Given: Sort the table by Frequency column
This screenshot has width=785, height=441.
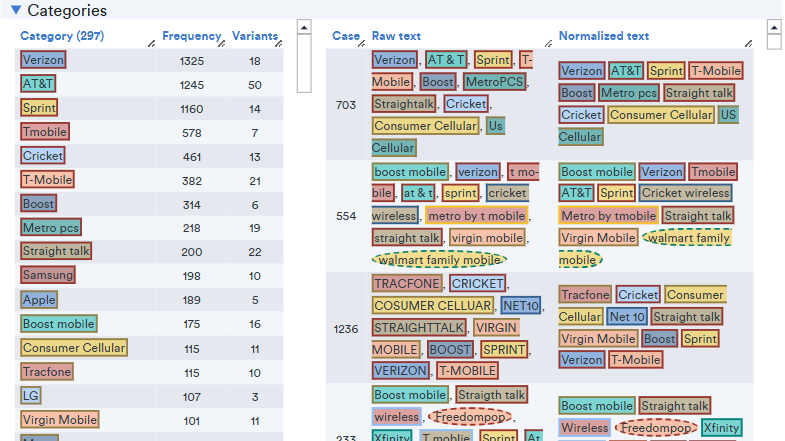Looking at the screenshot, I should point(190,36).
